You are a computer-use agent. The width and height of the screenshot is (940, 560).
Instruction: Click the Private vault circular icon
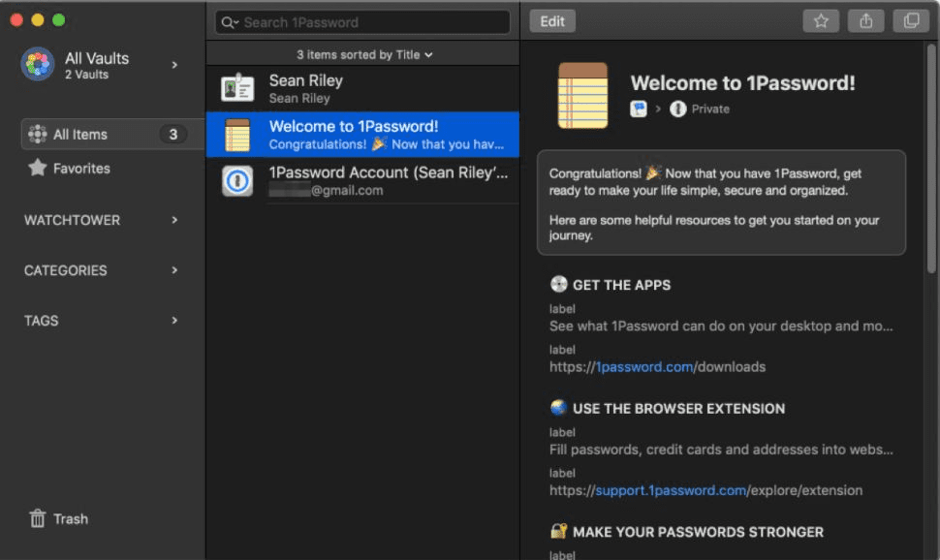coord(678,109)
